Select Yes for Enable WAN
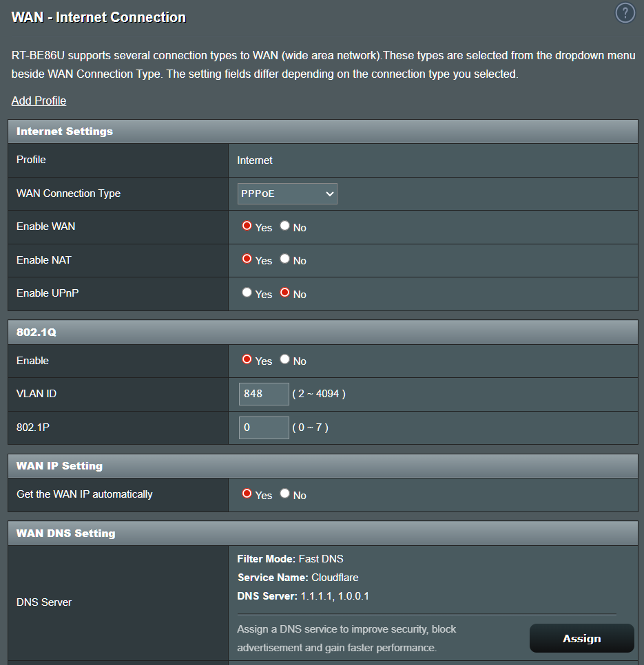Viewport: 644px width, 665px height. coord(247,226)
